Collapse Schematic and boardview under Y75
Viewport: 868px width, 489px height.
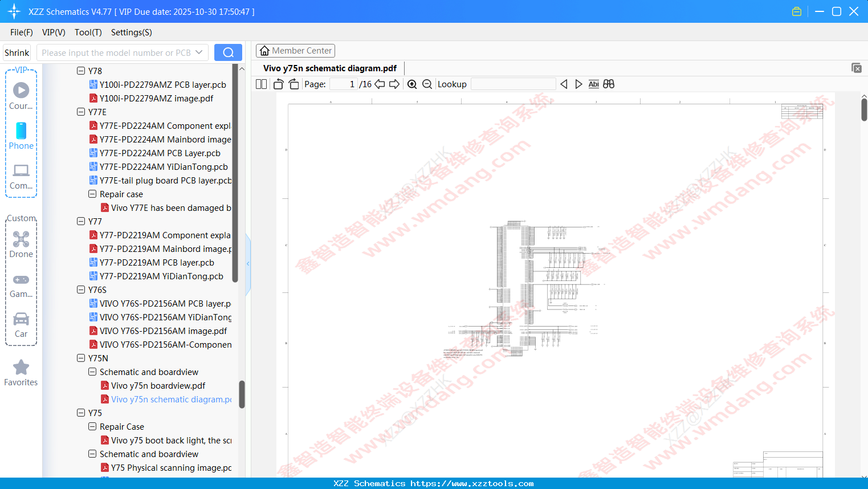tap(92, 454)
